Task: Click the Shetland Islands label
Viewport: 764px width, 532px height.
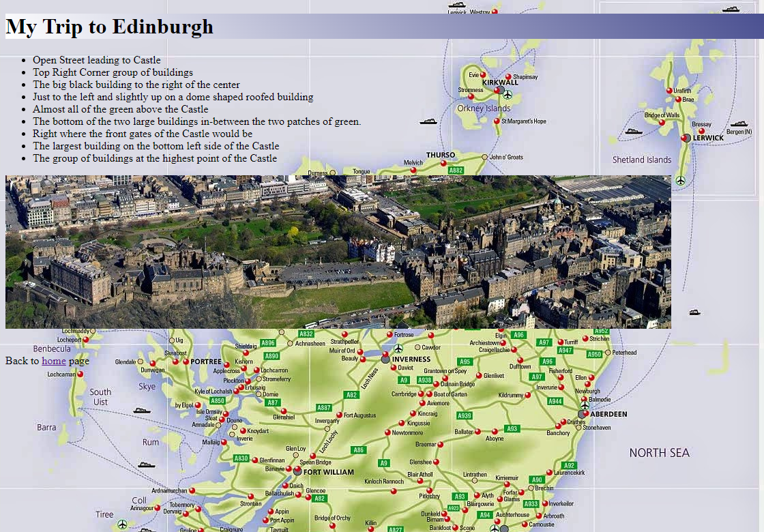Action: coord(642,160)
